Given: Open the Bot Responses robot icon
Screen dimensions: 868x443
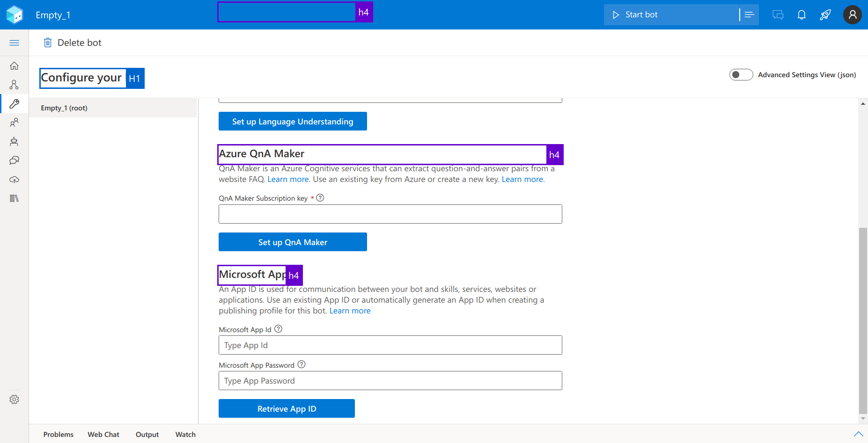Looking at the screenshot, I should pos(14,141).
